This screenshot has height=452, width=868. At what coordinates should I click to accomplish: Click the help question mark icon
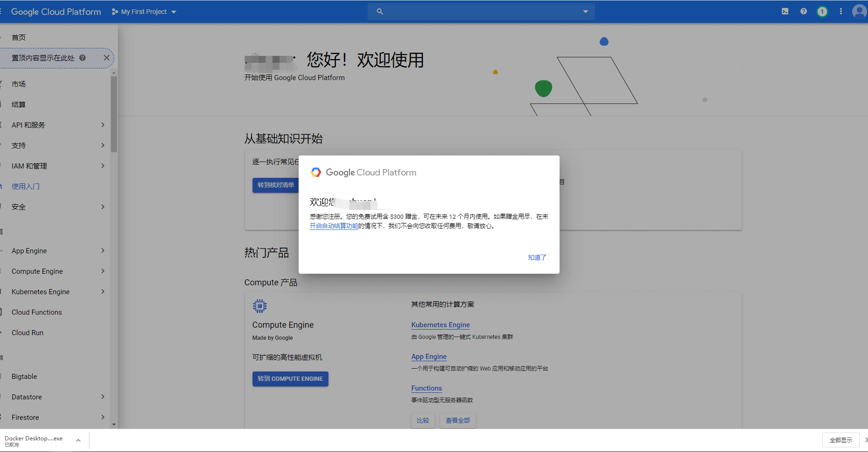click(x=804, y=12)
